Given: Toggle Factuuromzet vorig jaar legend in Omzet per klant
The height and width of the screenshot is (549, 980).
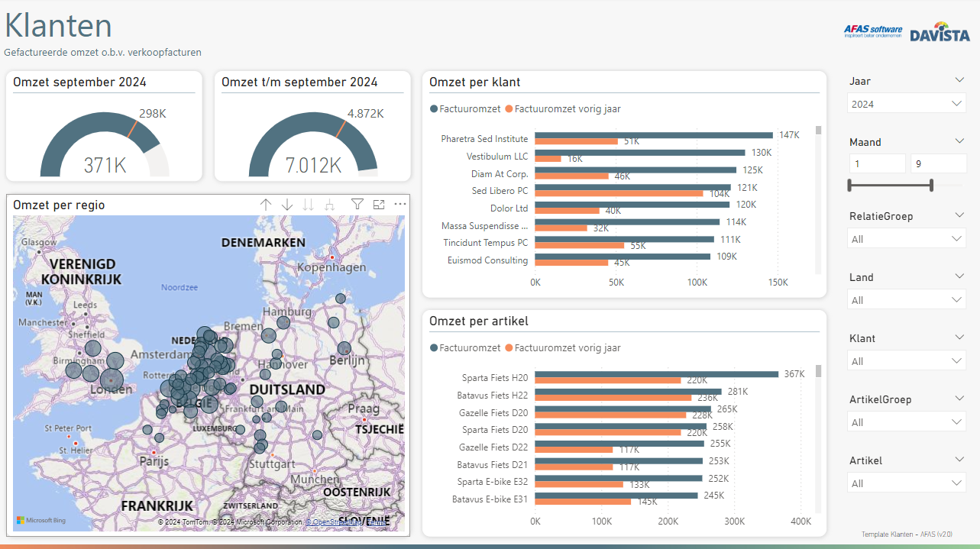Looking at the screenshot, I should click(x=567, y=109).
